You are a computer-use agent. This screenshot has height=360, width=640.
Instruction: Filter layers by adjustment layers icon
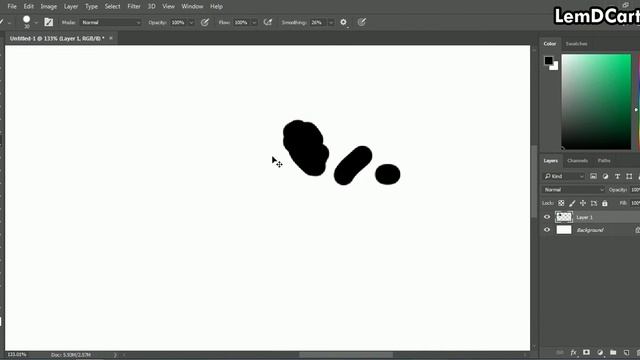(x=605, y=176)
